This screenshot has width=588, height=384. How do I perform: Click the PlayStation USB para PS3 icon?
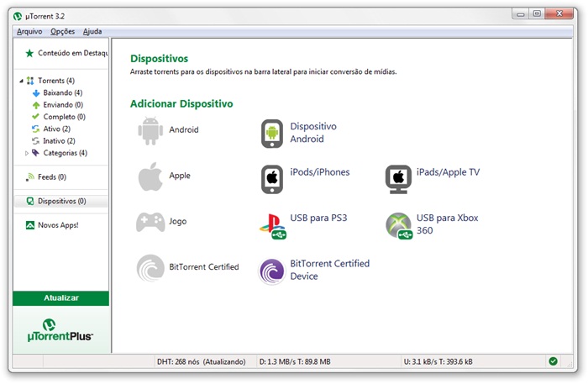(x=273, y=226)
